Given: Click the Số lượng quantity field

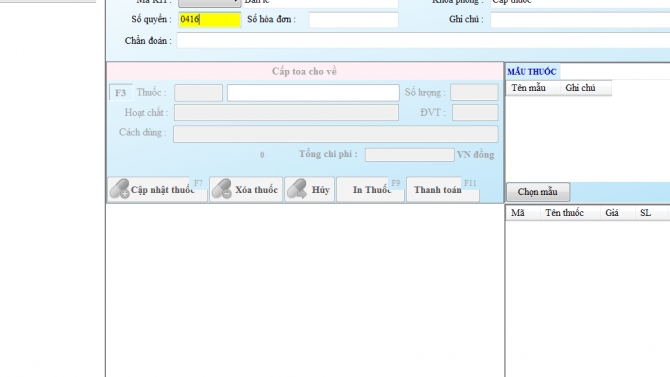Looking at the screenshot, I should tap(474, 92).
